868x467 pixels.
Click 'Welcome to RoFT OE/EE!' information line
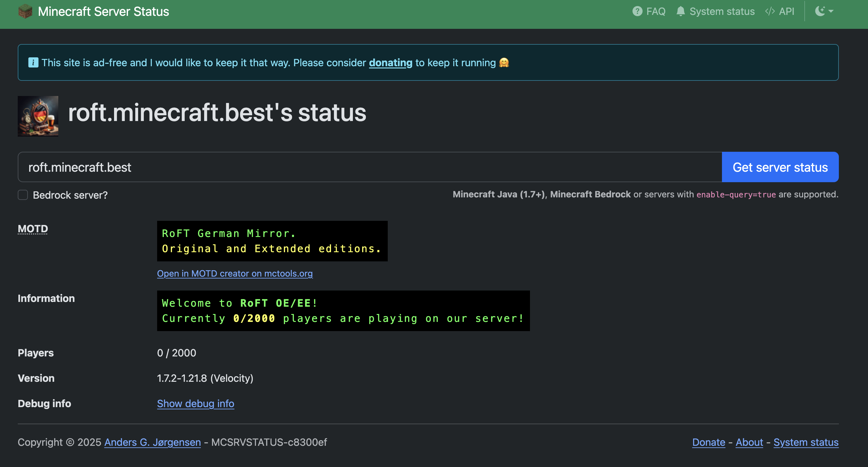[239, 303]
